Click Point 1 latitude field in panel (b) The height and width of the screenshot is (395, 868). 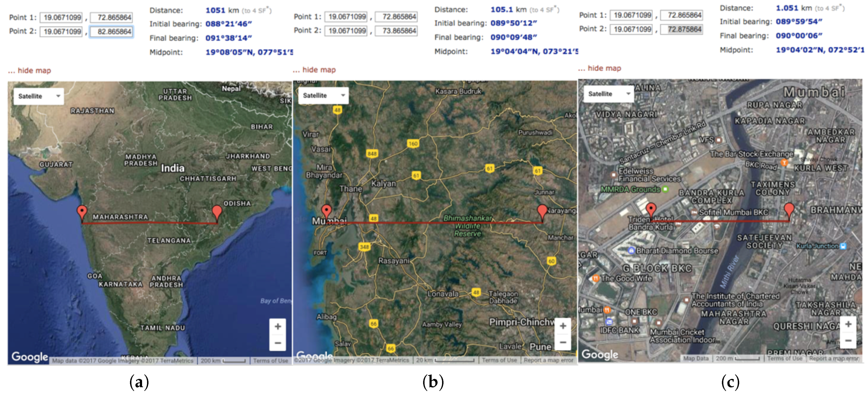[346, 17]
